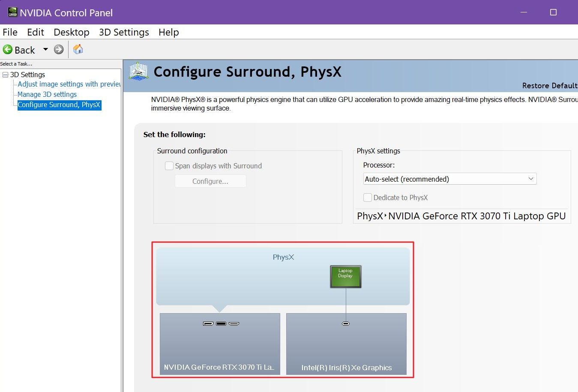Screen dimensions: 578x392
Task: Toggle the Dedicate to PhysX checkbox
Action: pyautogui.click(x=368, y=197)
